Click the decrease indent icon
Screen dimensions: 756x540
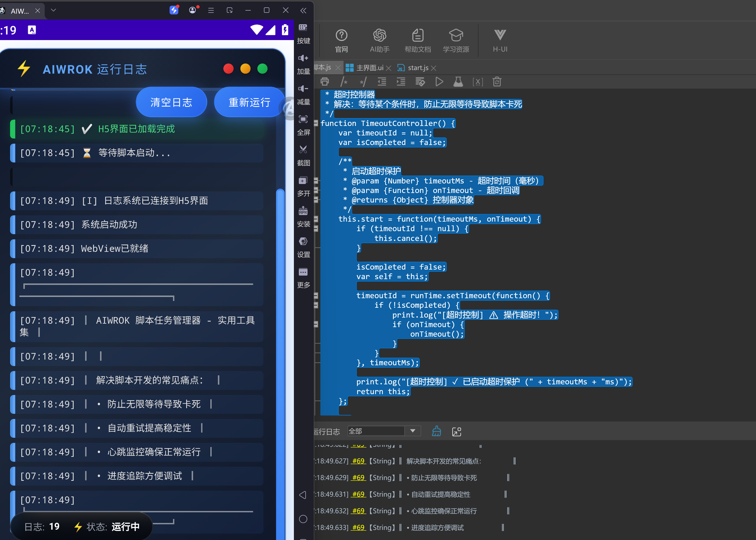pos(382,82)
